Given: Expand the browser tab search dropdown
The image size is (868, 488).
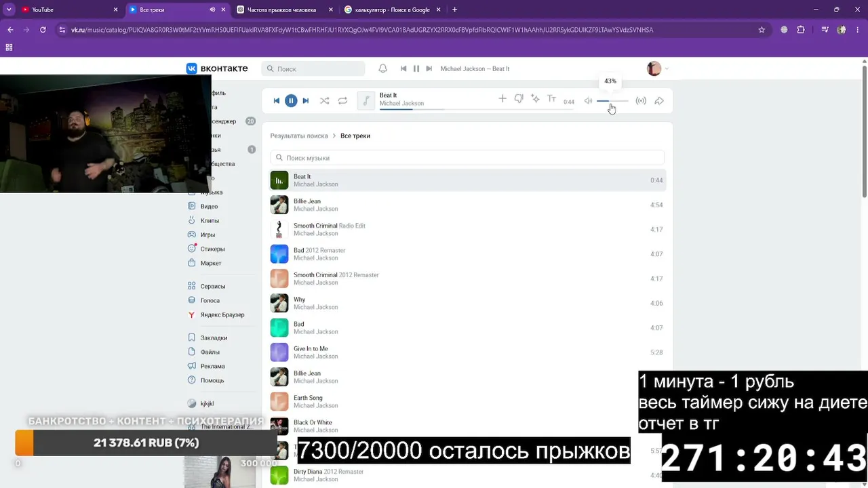Looking at the screenshot, I should point(9,9).
